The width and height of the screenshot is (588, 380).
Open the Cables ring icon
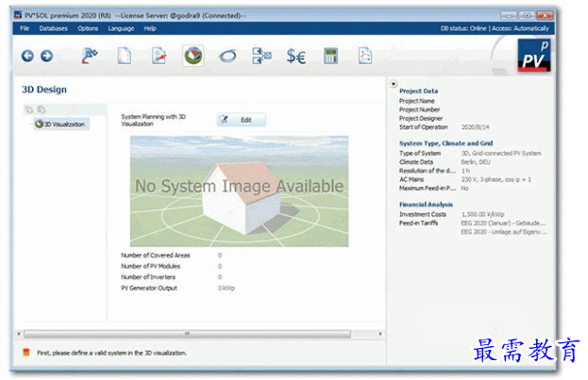click(227, 57)
